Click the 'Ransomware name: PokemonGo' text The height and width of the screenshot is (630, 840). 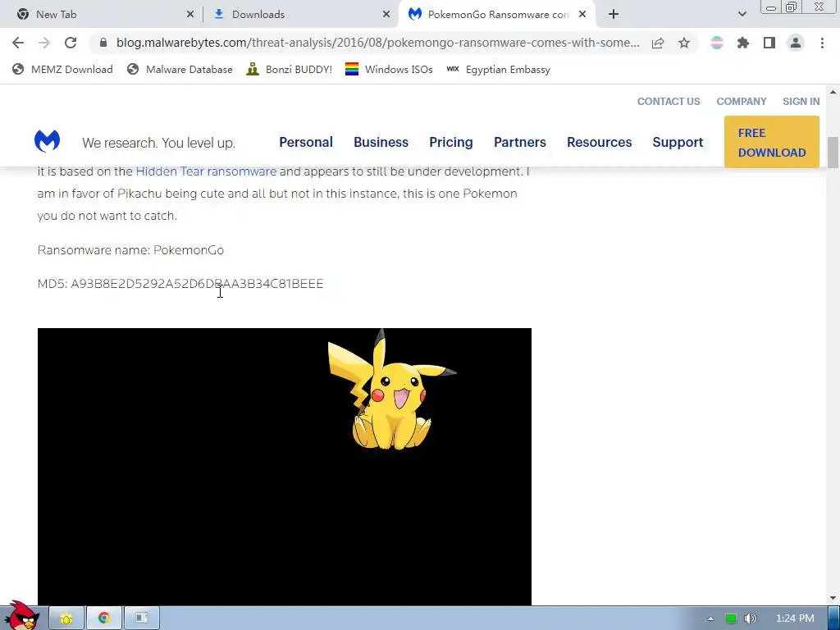coord(130,250)
